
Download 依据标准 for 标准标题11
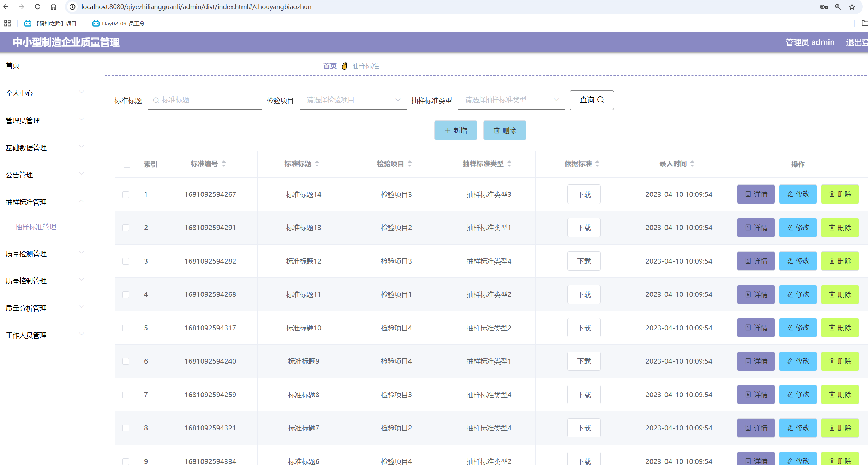point(584,294)
